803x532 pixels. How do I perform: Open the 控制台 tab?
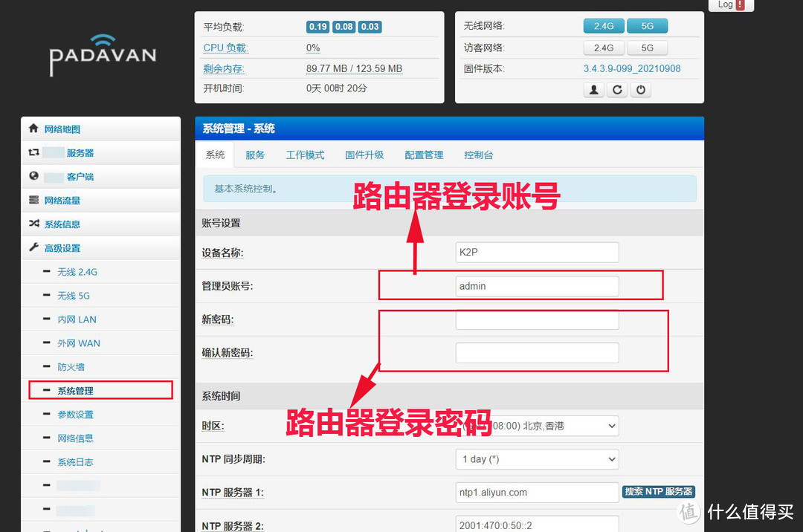(x=478, y=155)
